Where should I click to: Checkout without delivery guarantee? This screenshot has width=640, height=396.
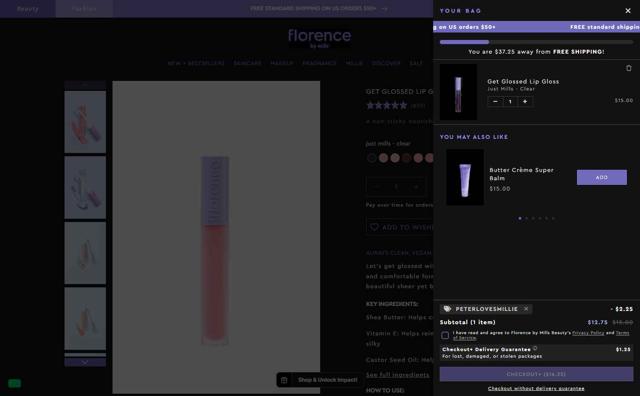pyautogui.click(x=536, y=388)
